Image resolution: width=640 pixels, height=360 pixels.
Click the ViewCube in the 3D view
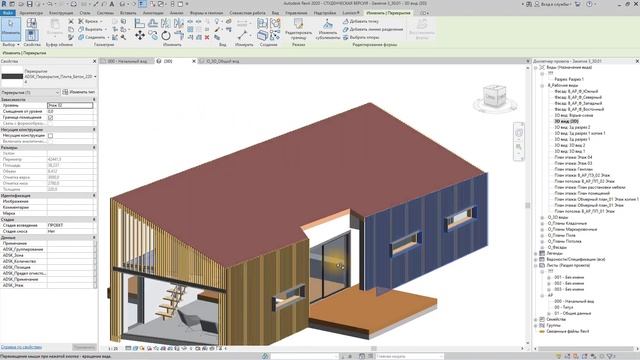click(x=494, y=96)
